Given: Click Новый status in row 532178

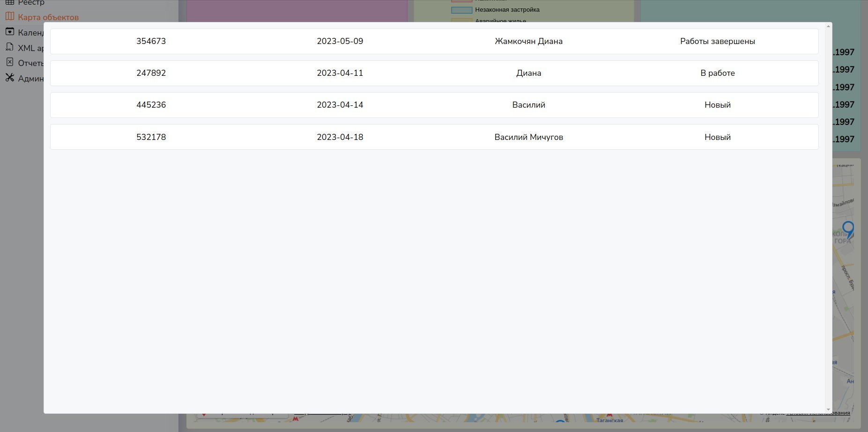Looking at the screenshot, I should [718, 137].
